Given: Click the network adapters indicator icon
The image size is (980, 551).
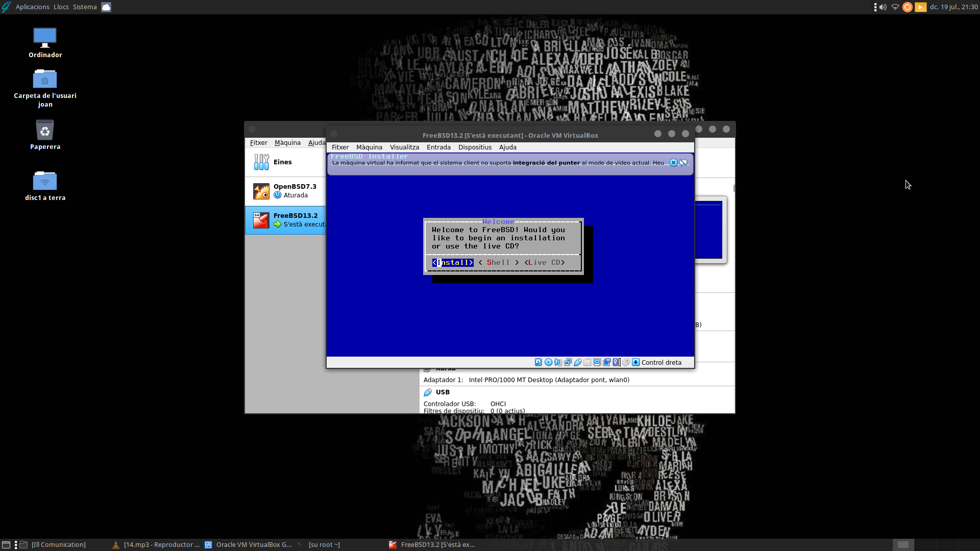Looking at the screenshot, I should tap(568, 362).
